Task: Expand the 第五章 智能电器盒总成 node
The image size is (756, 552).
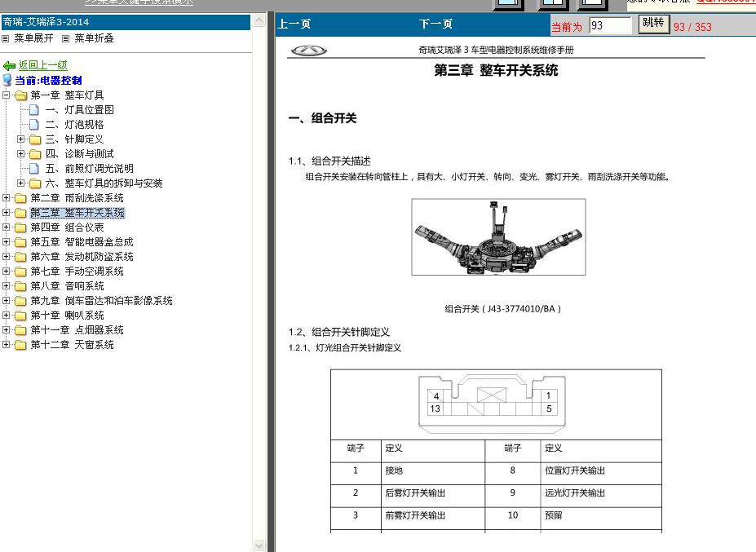Action: tap(6, 241)
